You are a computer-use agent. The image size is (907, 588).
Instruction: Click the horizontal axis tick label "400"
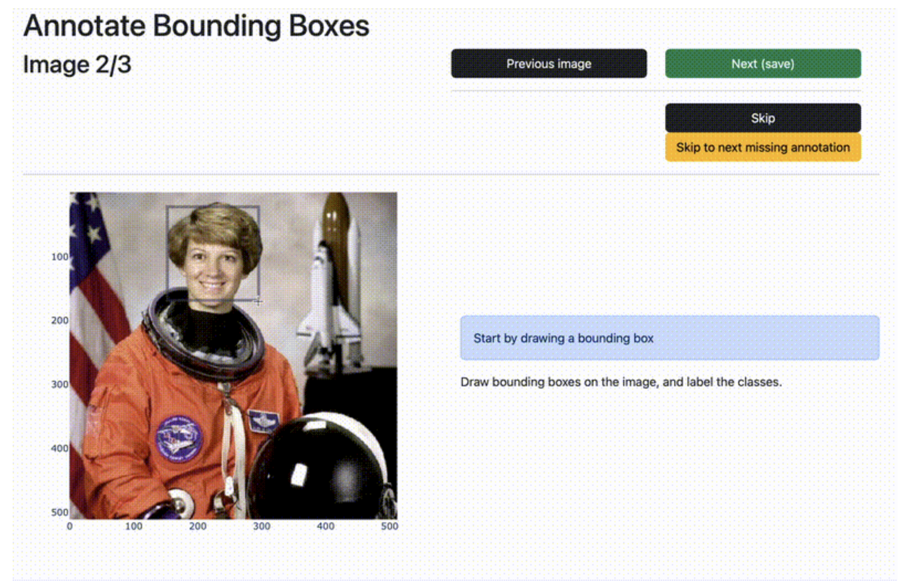point(325,526)
